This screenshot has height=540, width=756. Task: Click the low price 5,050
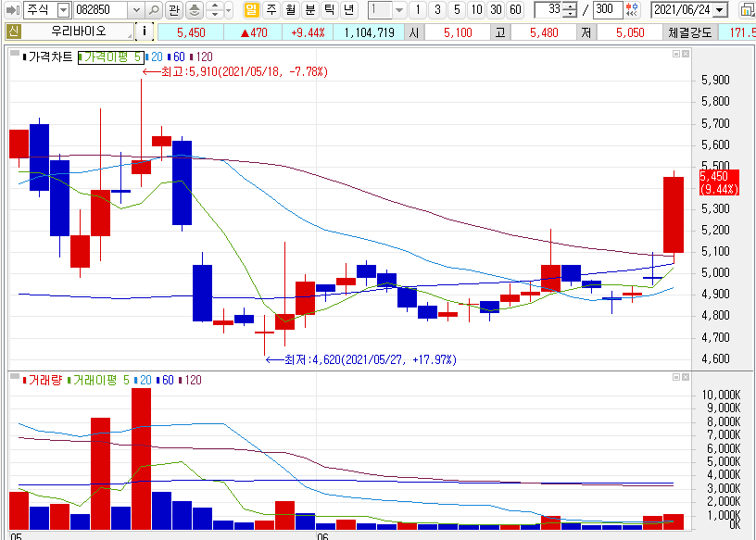click(630, 32)
